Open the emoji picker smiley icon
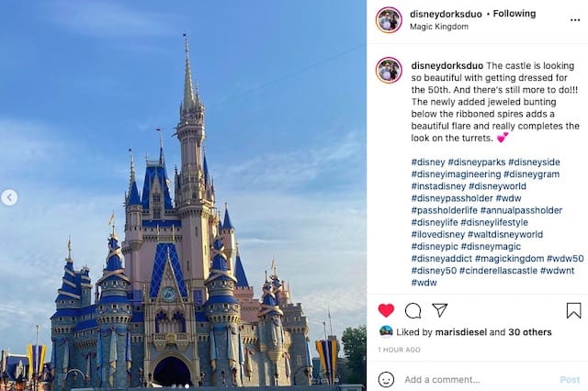 tap(386, 379)
